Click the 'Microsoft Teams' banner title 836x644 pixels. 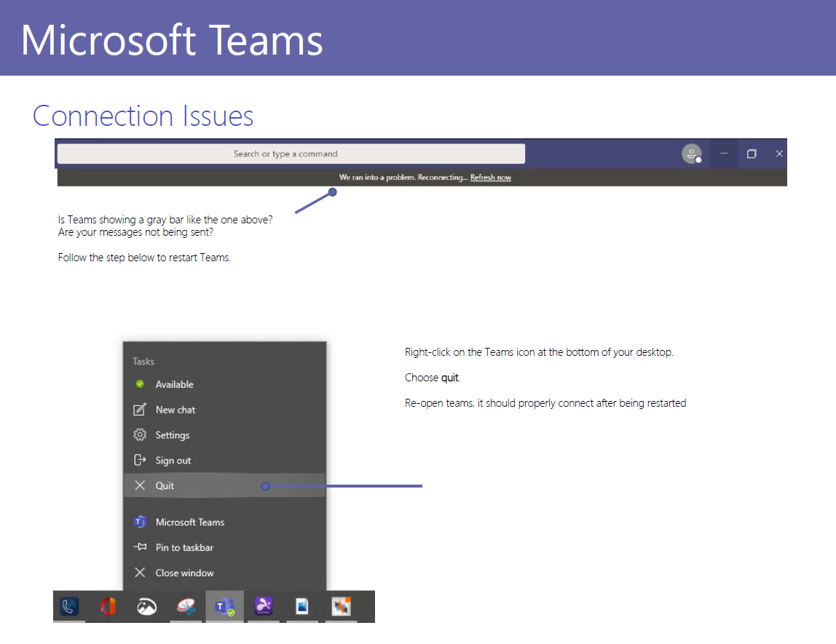[172, 40]
